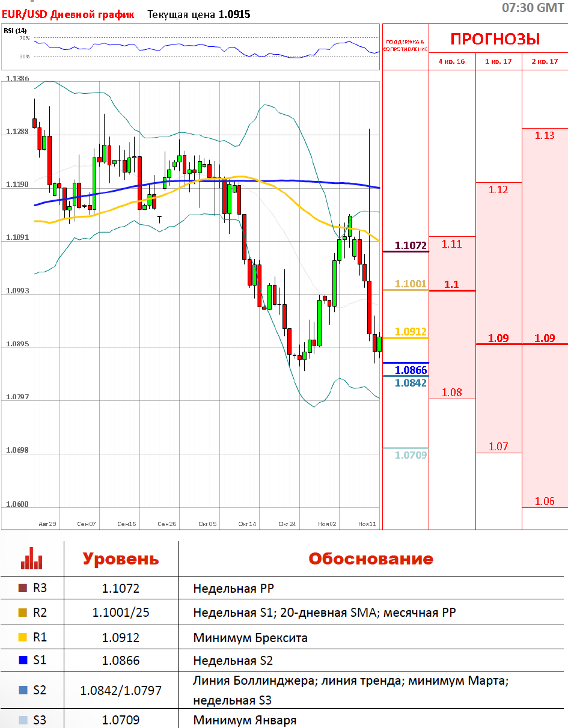Select the 1 кв. 17 forecast column header

pyautogui.click(x=498, y=61)
